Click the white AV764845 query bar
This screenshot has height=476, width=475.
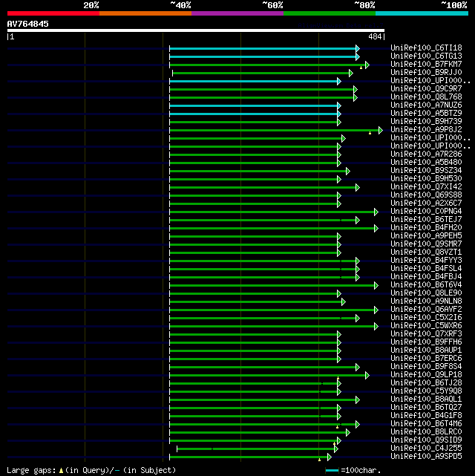pyautogui.click(x=196, y=30)
